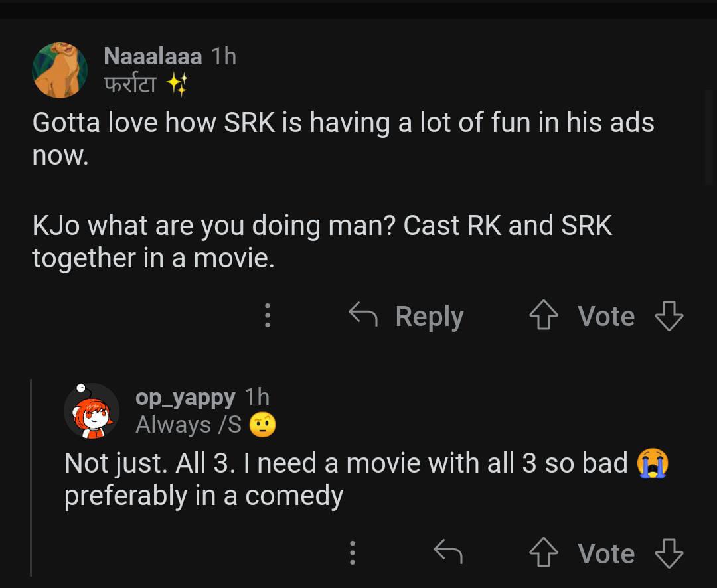Open Naaalaaa's profile via username
The width and height of the screenshot is (717, 588).
tap(153, 56)
